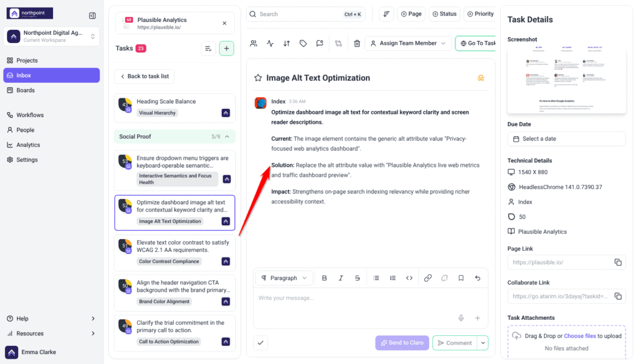
Task: Click the merge tasks icon
Action: (x=338, y=43)
